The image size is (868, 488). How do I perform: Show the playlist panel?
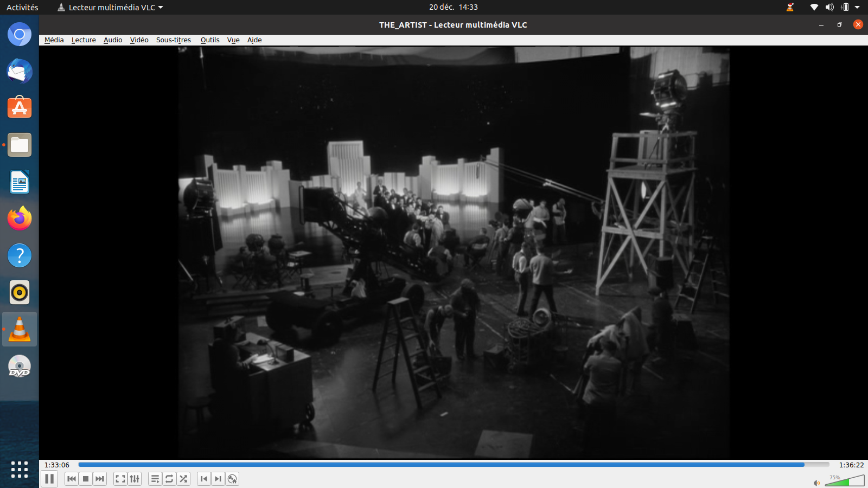coord(155,479)
